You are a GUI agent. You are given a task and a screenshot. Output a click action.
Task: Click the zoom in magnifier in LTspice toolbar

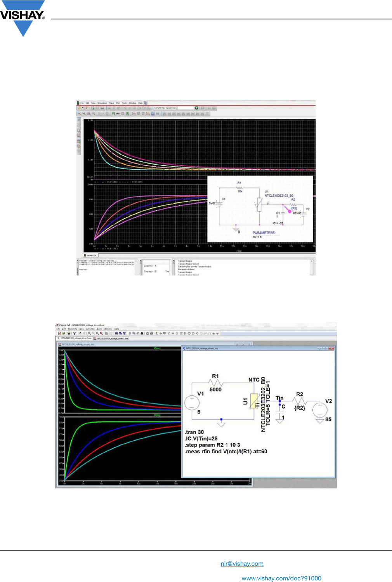point(89,333)
